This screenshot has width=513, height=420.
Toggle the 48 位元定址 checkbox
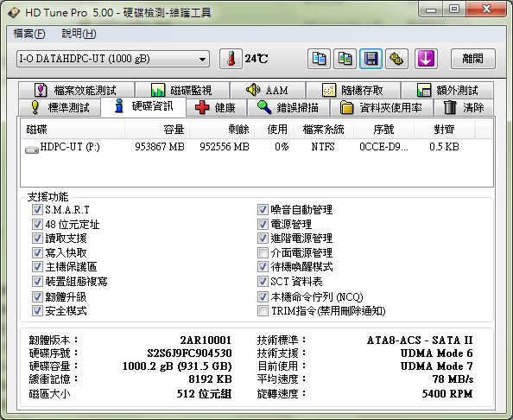pyautogui.click(x=37, y=224)
